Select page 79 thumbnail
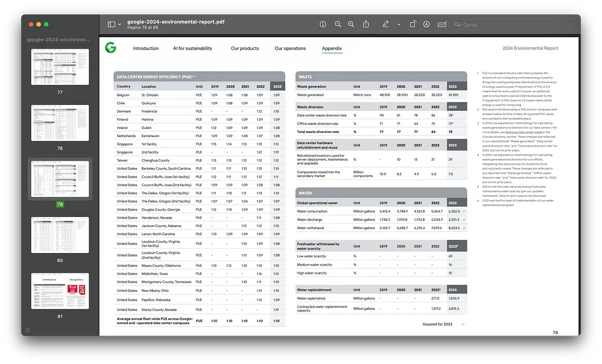The height and width of the screenshot is (364, 602). (60, 179)
